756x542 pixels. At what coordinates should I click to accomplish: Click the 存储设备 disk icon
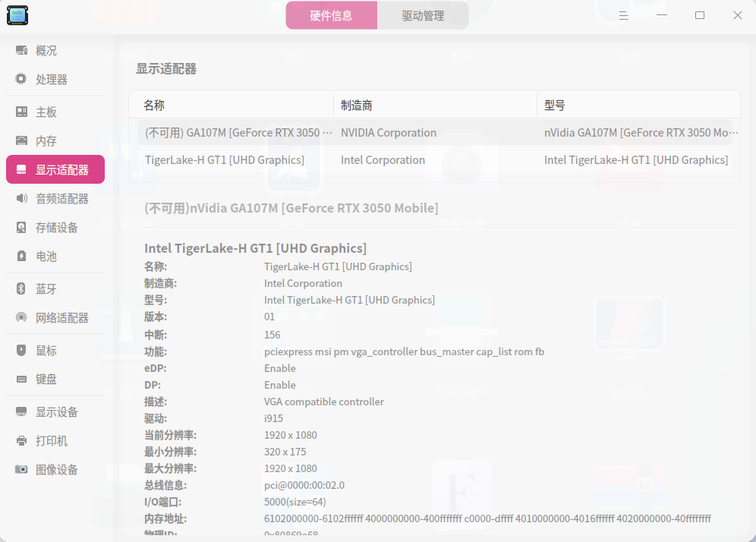point(21,227)
